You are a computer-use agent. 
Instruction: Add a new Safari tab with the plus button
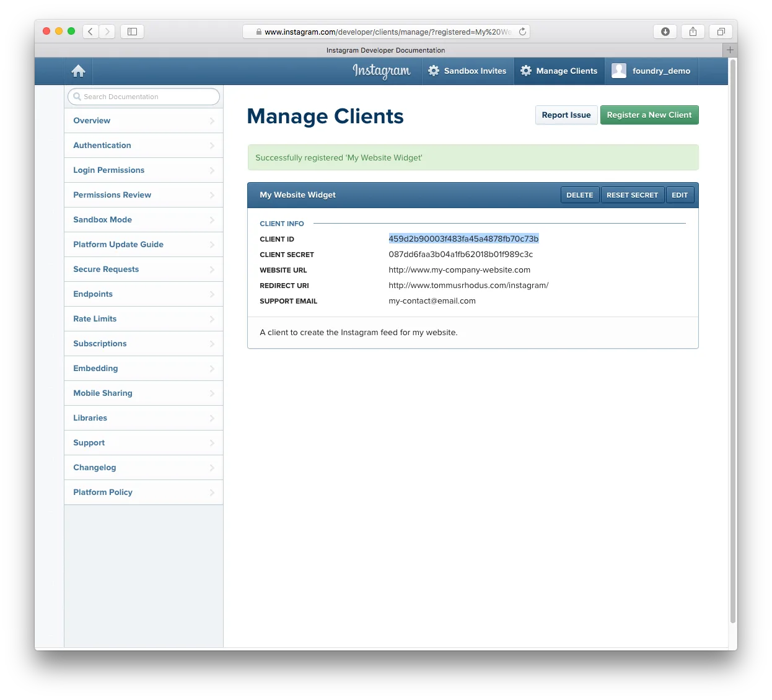730,50
